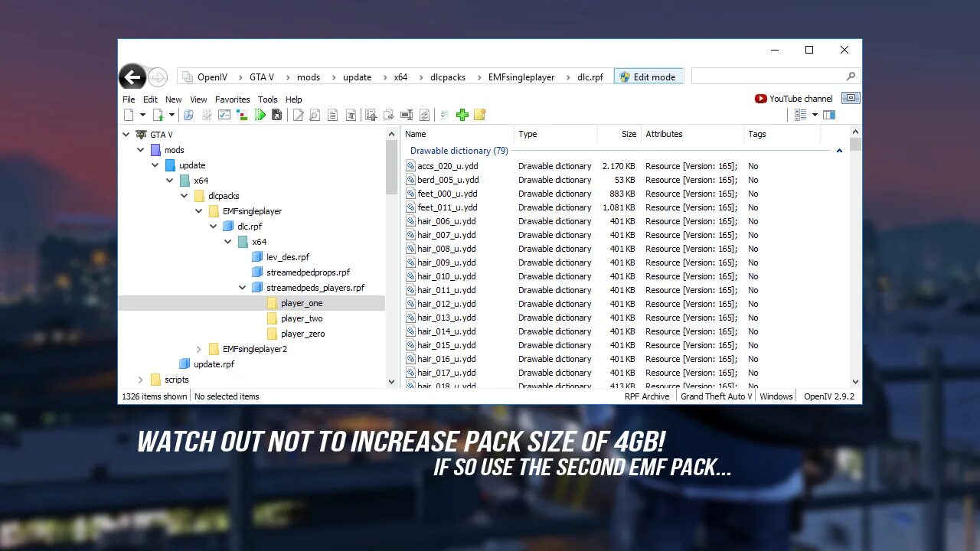
Task: Click the edit document pencil icon
Action: point(298,115)
